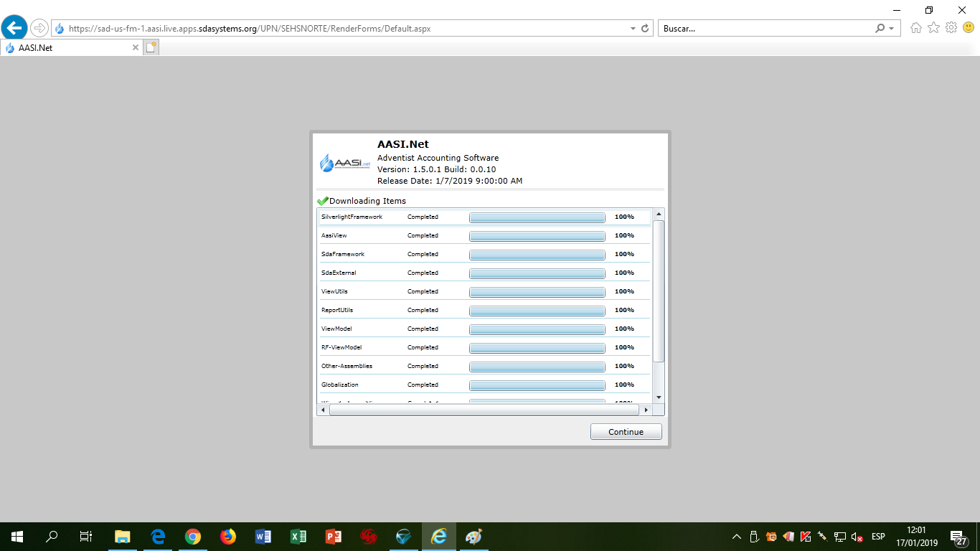Viewport: 980px width, 551px height.
Task: Click the Refresh page icon in address bar
Action: coord(645,29)
